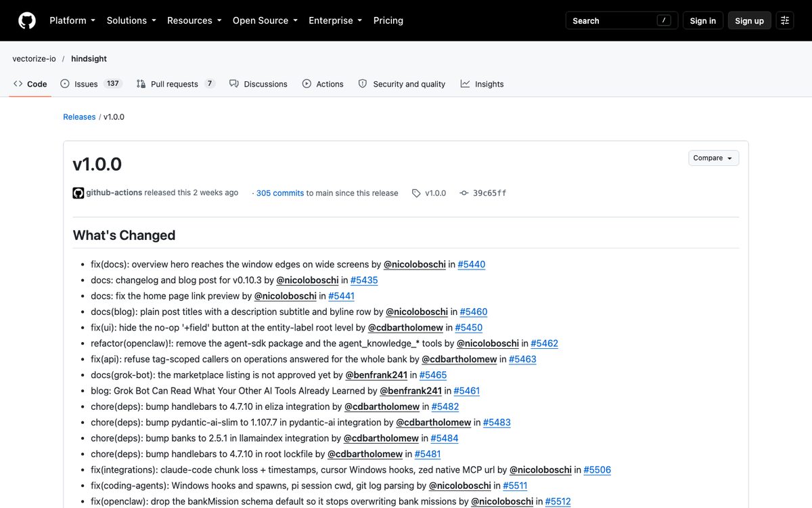This screenshot has width=812, height=508.
Task: Open pull request #5483
Action: point(497,422)
